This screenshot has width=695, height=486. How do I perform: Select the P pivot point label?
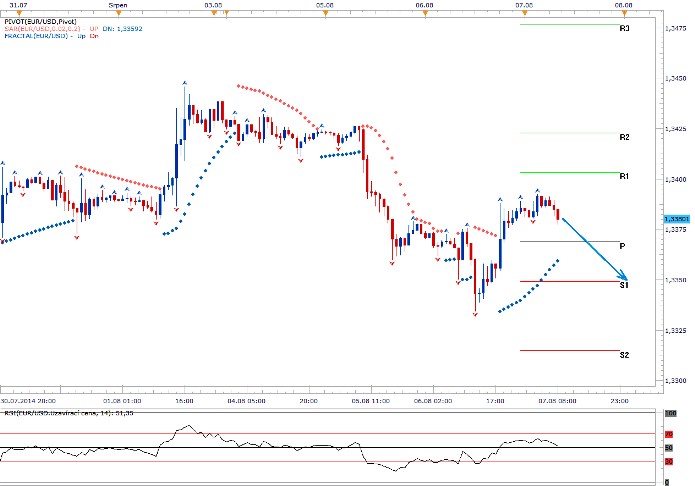[622, 246]
